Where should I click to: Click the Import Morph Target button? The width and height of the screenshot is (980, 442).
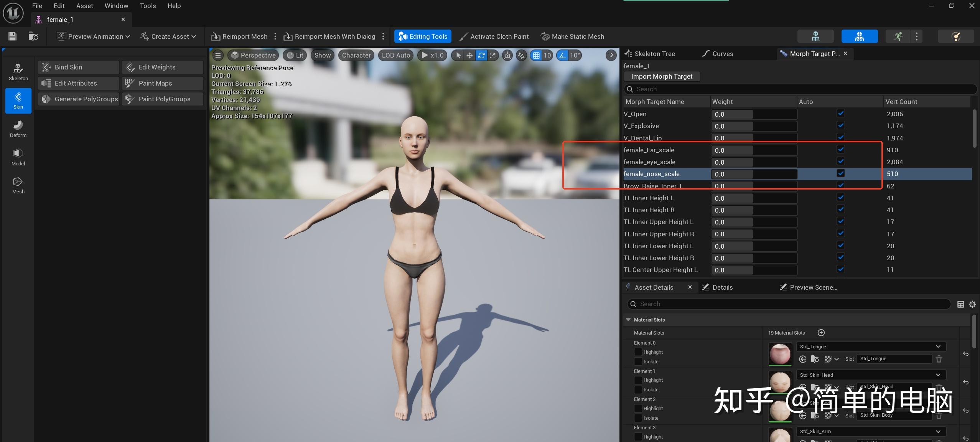click(x=662, y=76)
